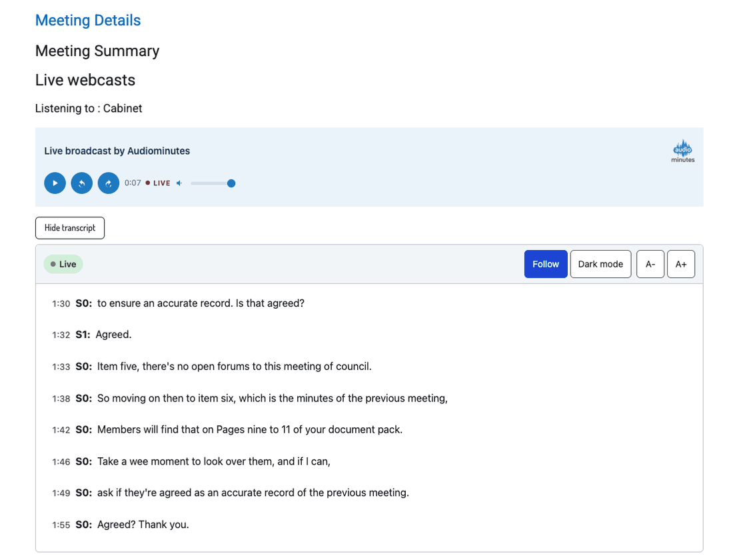Click the "Live broadcast by Audiominutes" title
Image resolution: width=733 pixels, height=560 pixels.
click(117, 151)
